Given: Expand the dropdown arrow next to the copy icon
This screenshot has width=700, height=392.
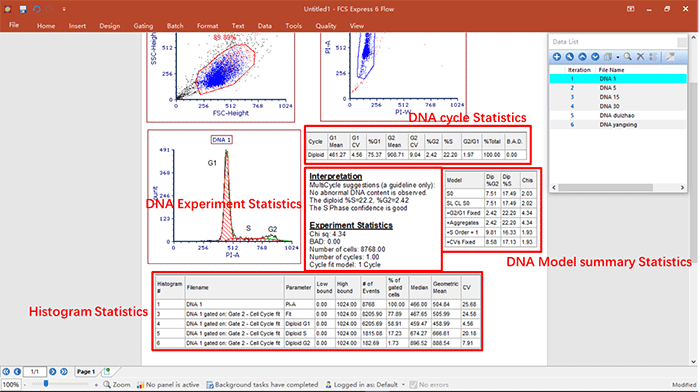Looking at the screenshot, I should [618, 57].
